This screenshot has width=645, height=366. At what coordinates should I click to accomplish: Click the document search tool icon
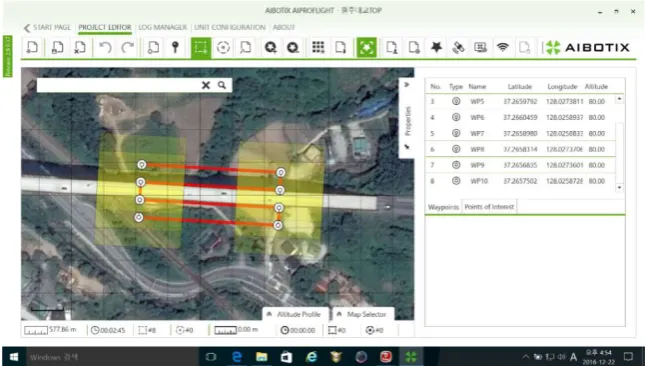246,47
